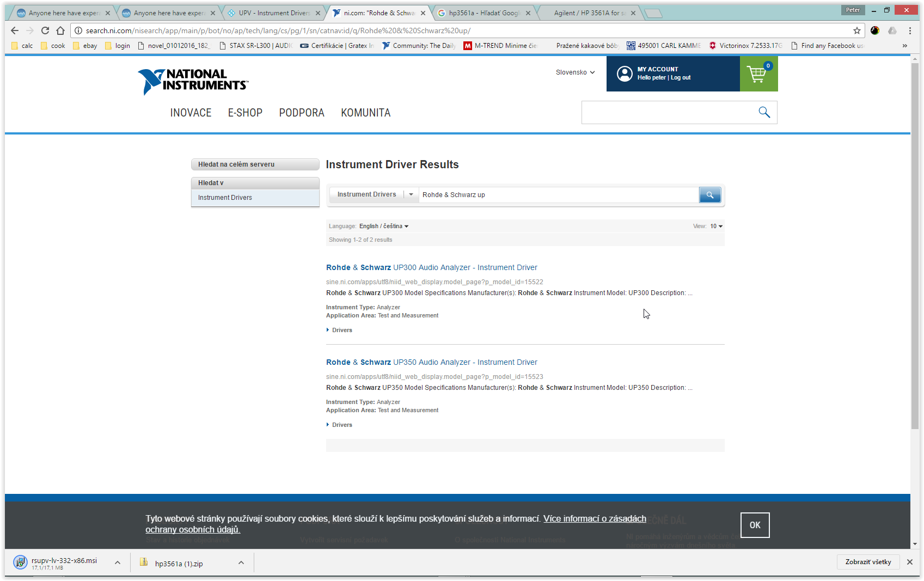
Task: Expand Drivers under the UP300 result
Action: point(339,330)
